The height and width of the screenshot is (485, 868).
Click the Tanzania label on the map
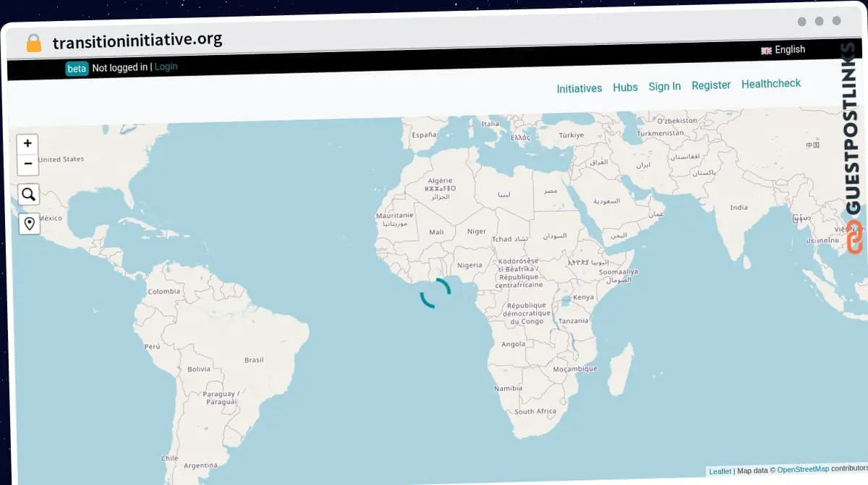[x=574, y=321]
